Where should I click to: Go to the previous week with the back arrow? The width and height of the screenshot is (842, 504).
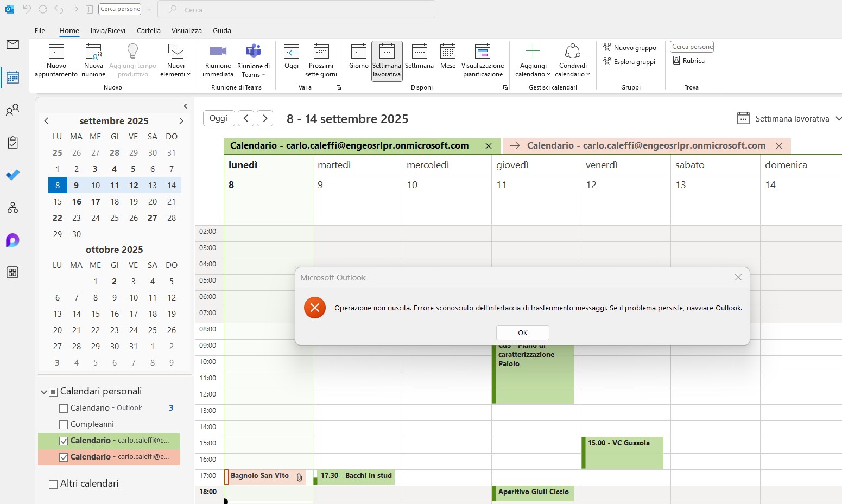(x=246, y=118)
